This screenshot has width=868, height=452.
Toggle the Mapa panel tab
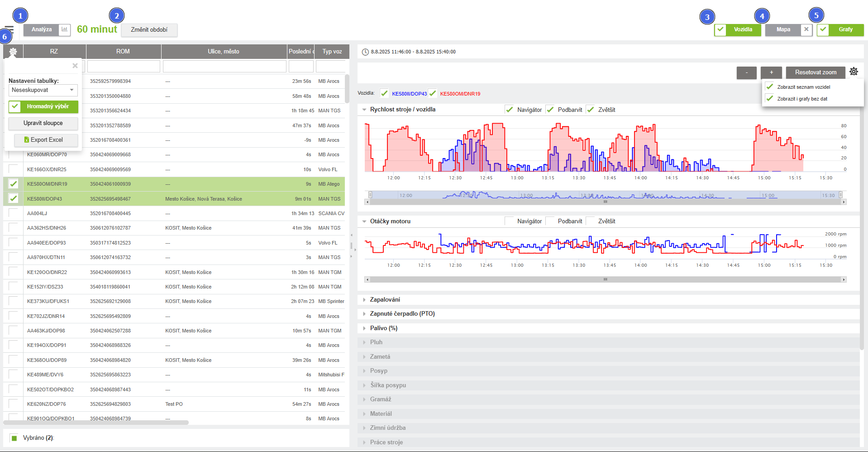pos(783,30)
